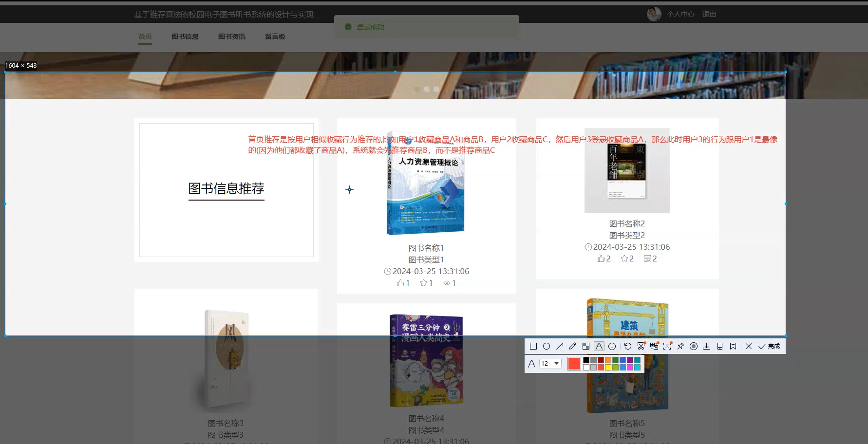Click the 图书类型1 label

[426, 259]
